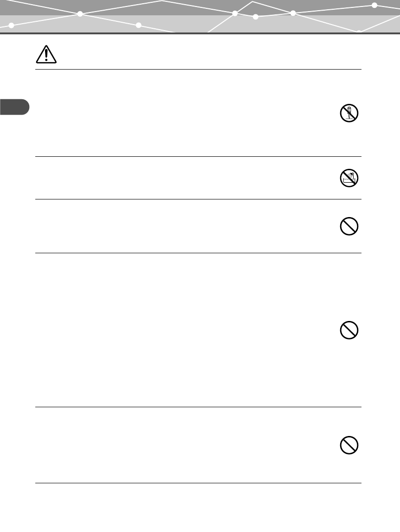
Task: Click the prohibition circle in the tallest section
Action: pos(349,330)
